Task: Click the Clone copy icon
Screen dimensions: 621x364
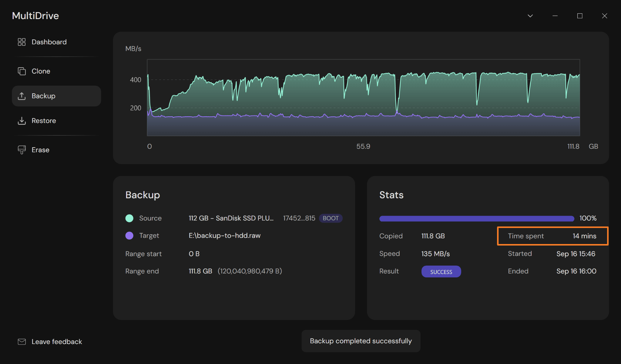Action: click(22, 71)
